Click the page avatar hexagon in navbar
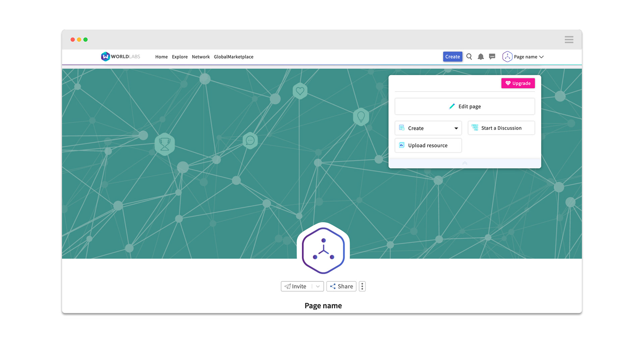 pyautogui.click(x=507, y=57)
